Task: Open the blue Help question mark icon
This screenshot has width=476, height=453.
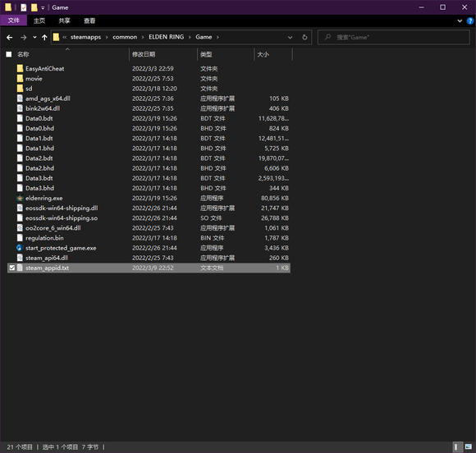Action: pyautogui.click(x=470, y=21)
